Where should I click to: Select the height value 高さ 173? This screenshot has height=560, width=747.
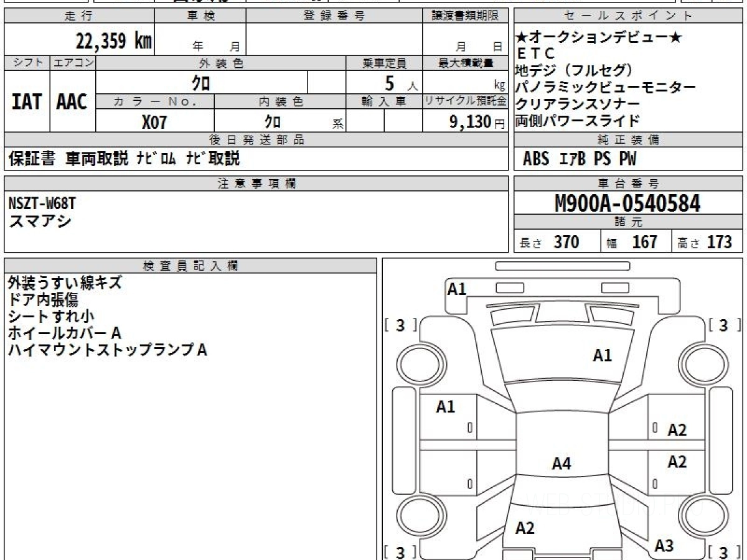tap(705, 242)
